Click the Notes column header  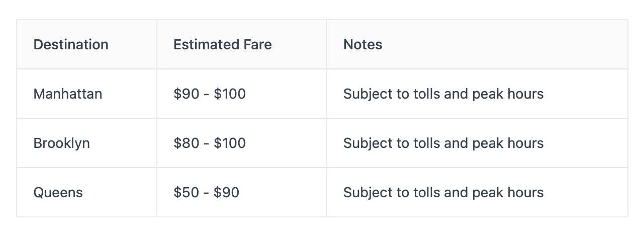coord(362,44)
